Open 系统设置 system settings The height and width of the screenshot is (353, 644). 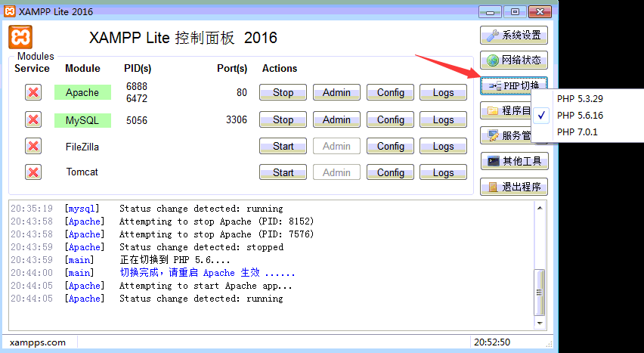pos(514,36)
